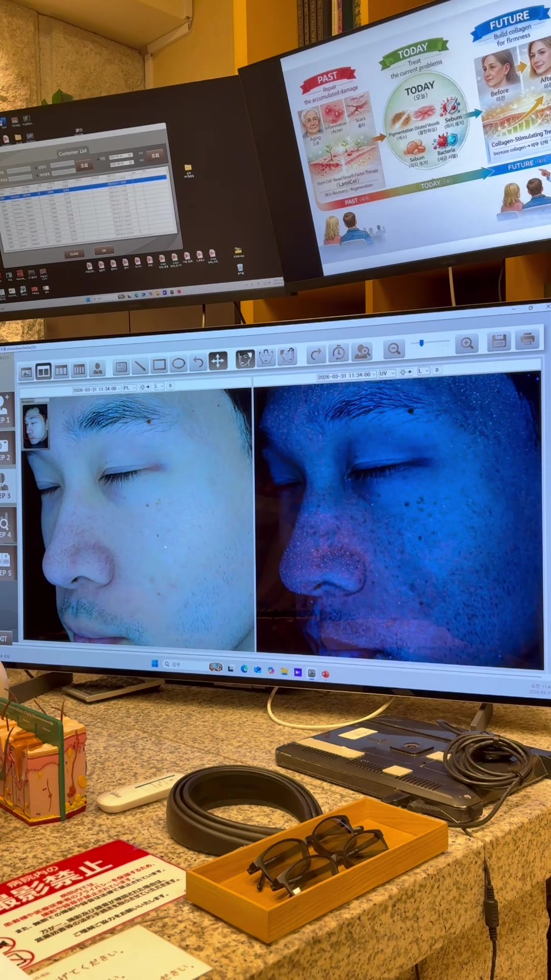This screenshot has width=551, height=980.
Task: Click CLOSE in Customer List window
Action: click(74, 254)
